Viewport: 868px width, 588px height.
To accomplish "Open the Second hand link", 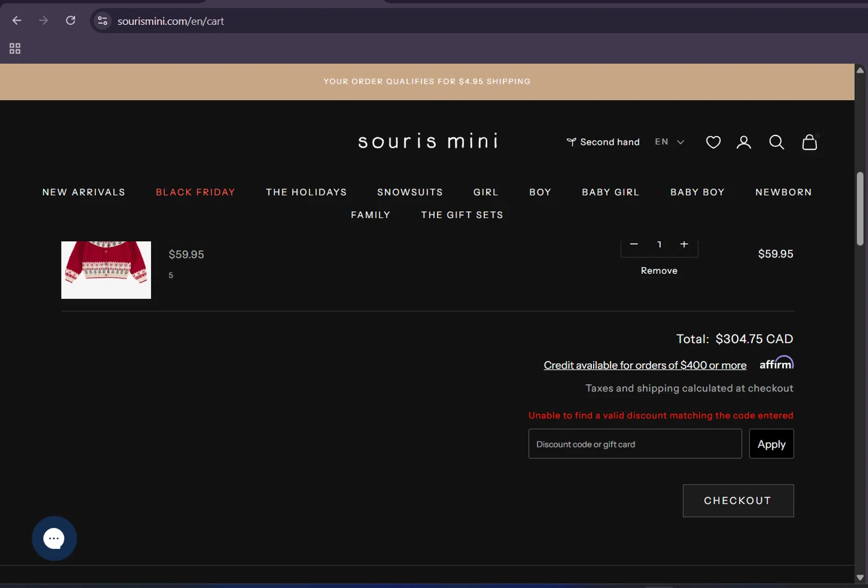I will pos(603,142).
